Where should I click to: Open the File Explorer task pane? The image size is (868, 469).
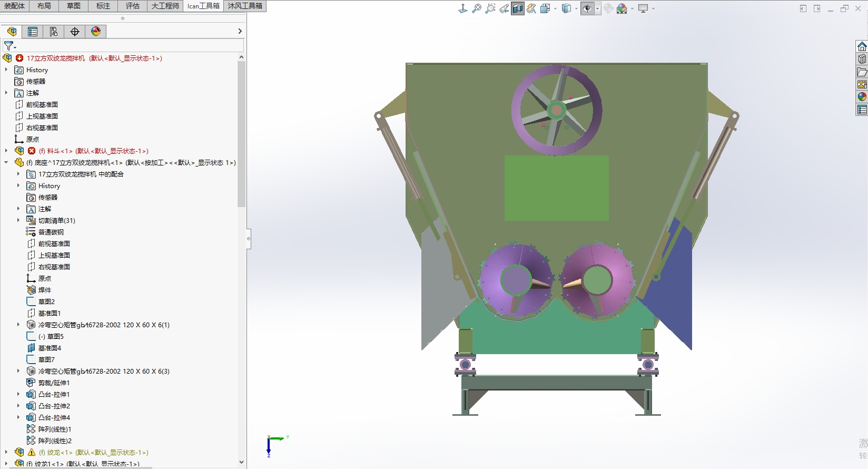tap(862, 72)
